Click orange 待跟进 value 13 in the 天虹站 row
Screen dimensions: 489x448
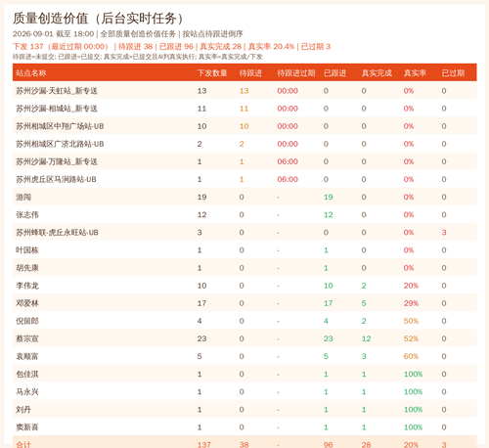(244, 91)
